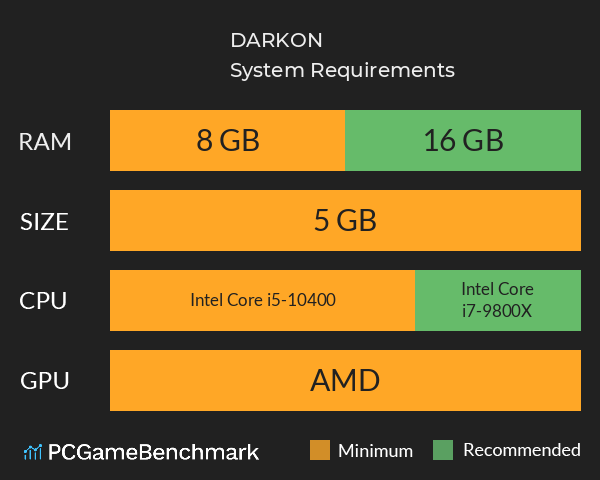Click the green Recommended legend swatch
This screenshot has width=600, height=480.
click(444, 451)
